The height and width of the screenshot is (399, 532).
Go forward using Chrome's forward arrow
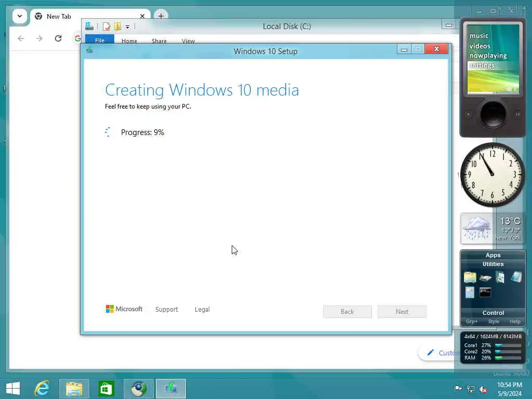(x=39, y=38)
